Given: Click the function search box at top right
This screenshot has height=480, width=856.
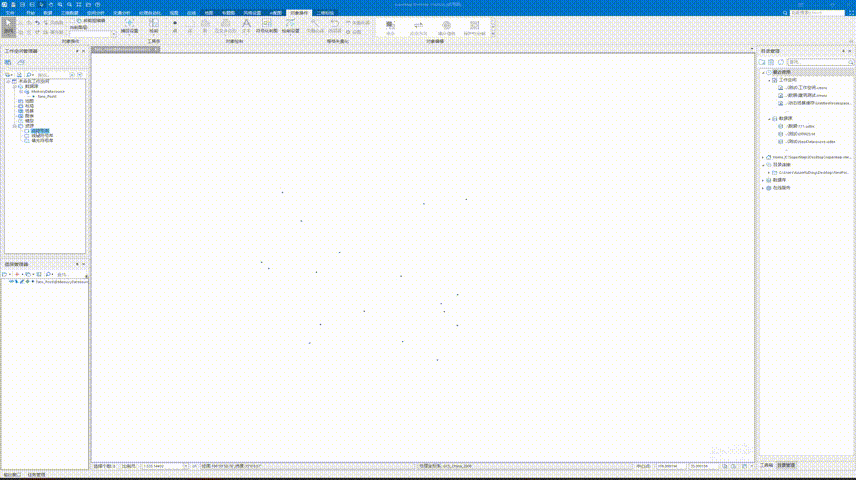Looking at the screenshot, I should (x=817, y=13).
